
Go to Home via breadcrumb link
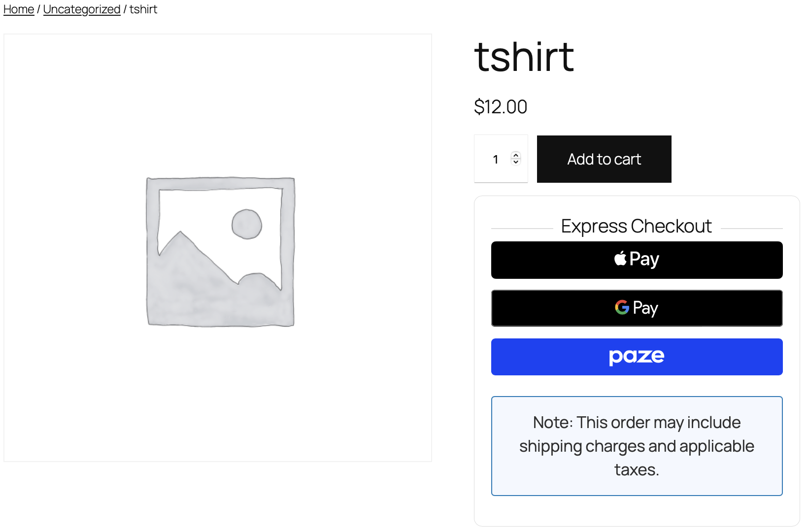click(19, 9)
